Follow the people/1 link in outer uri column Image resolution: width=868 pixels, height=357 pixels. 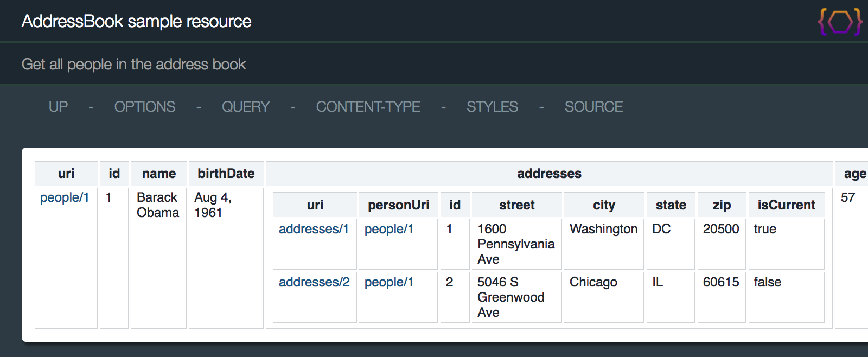tap(65, 197)
